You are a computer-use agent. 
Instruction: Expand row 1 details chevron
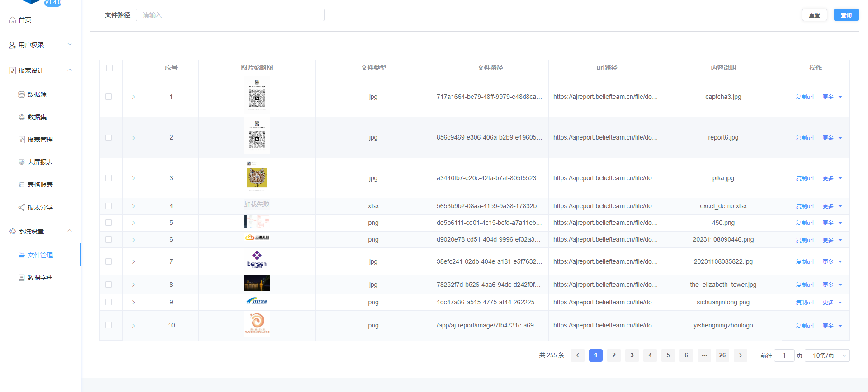click(133, 97)
